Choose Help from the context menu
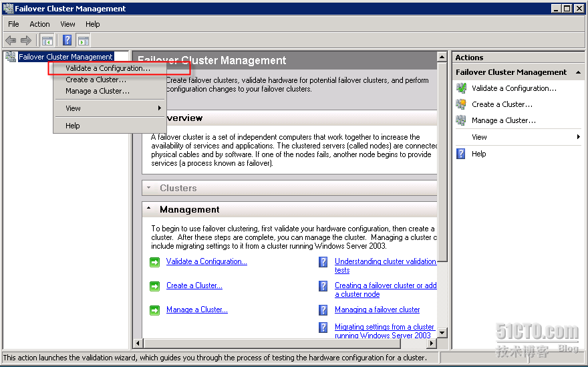This screenshot has width=588, height=367. point(110,126)
